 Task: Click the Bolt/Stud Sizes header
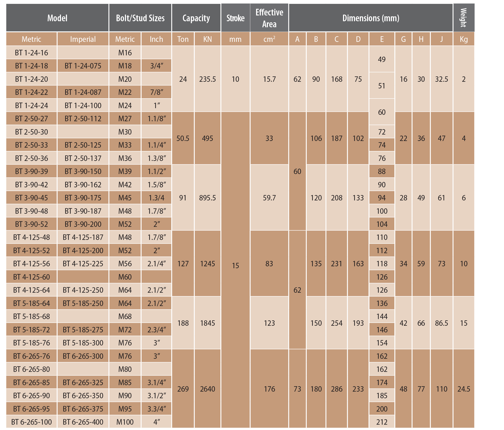click(140, 18)
